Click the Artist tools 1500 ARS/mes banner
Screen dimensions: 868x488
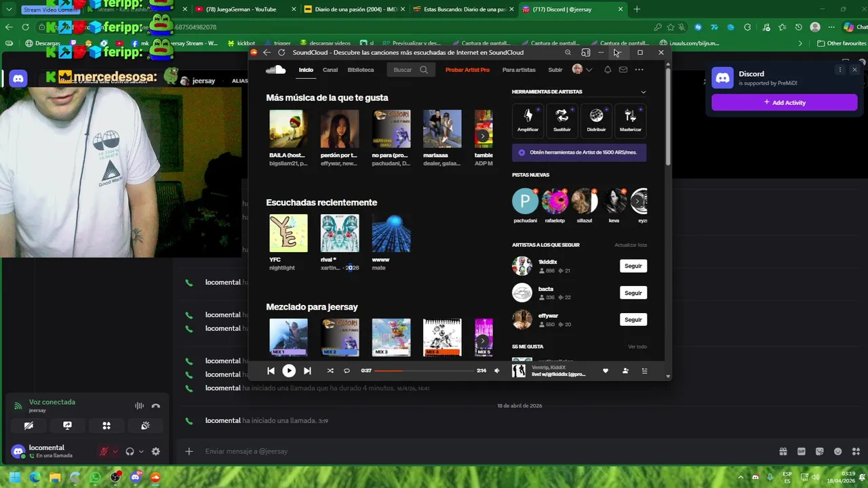pyautogui.click(x=579, y=152)
